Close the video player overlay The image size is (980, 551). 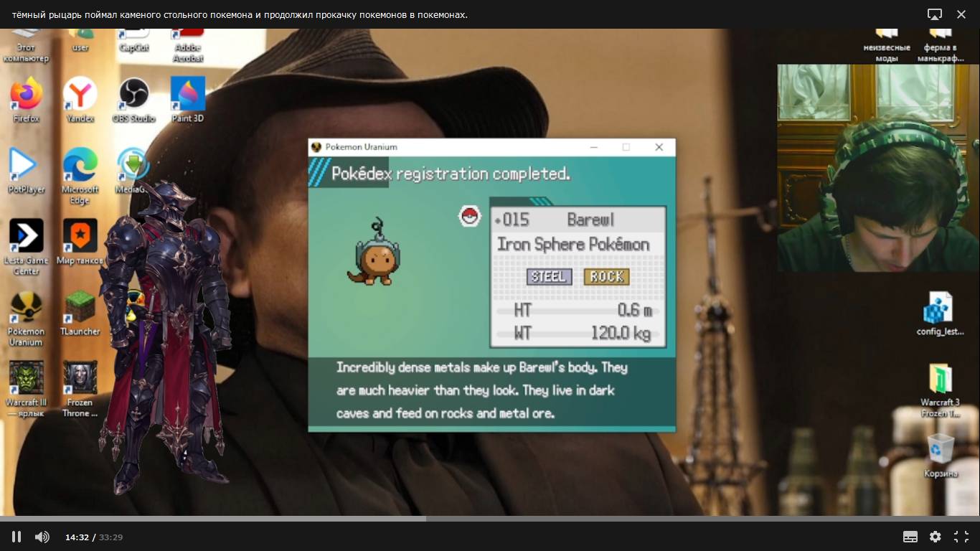961,14
